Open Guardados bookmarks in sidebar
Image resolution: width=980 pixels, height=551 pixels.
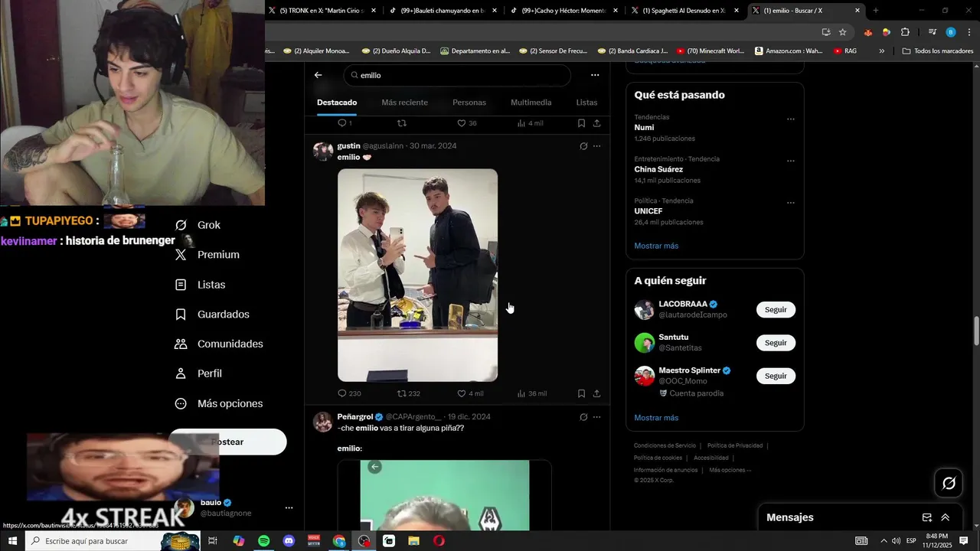click(x=212, y=315)
